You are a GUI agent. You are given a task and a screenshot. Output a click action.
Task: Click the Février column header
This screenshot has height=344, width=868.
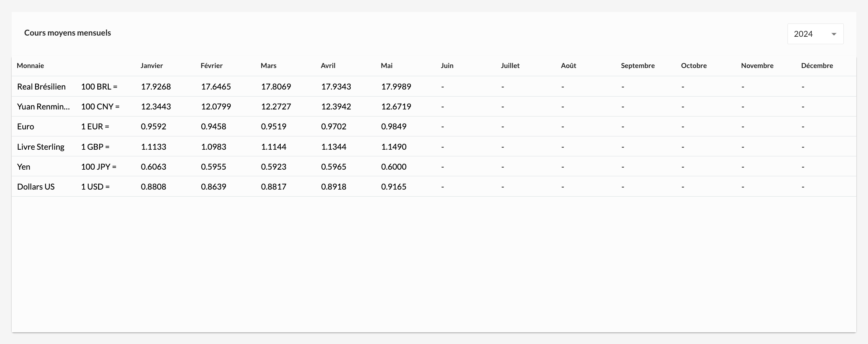coord(212,66)
